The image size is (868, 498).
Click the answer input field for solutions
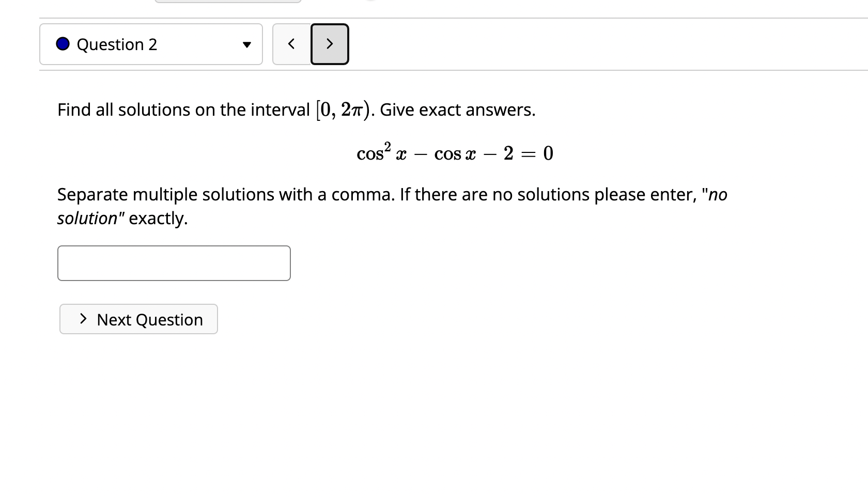(174, 263)
